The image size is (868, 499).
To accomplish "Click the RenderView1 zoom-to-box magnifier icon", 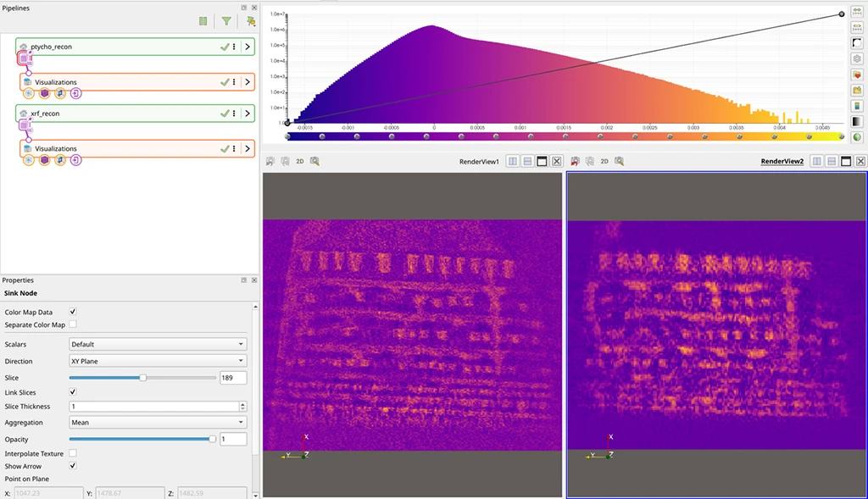I will tap(314, 162).
